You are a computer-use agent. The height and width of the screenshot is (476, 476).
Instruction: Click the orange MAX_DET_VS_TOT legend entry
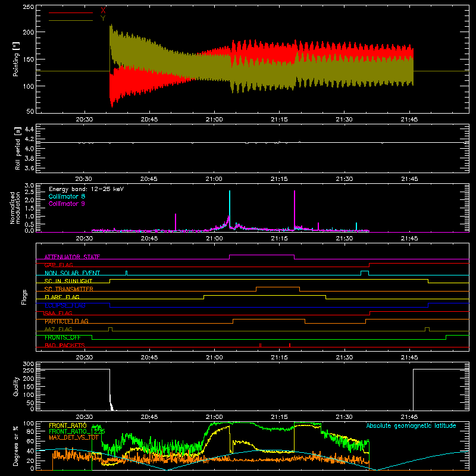pos(74,437)
